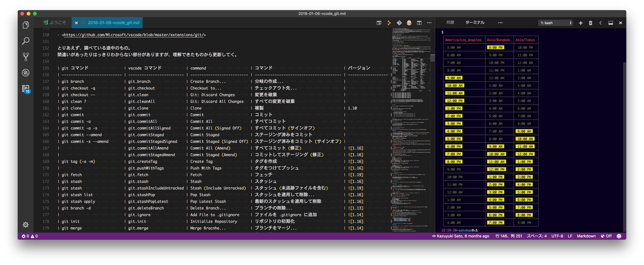Click the open preview to the side icon
This screenshot has width=644, height=265.
(379, 23)
